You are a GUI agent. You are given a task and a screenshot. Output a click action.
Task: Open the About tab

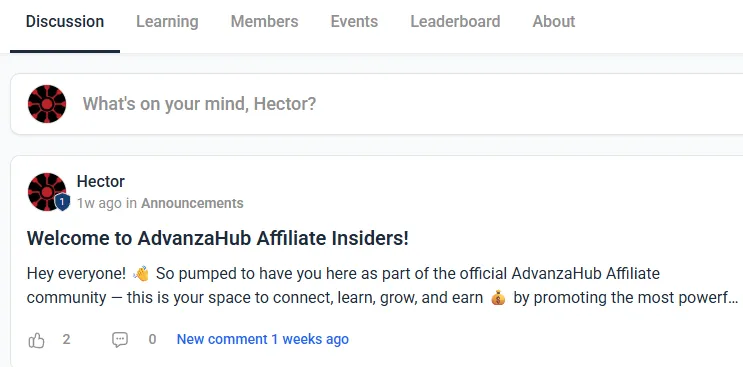tap(554, 22)
